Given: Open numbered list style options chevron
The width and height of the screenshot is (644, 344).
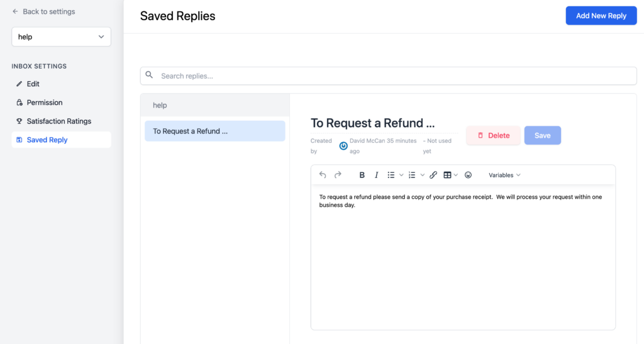Looking at the screenshot, I should (x=422, y=175).
